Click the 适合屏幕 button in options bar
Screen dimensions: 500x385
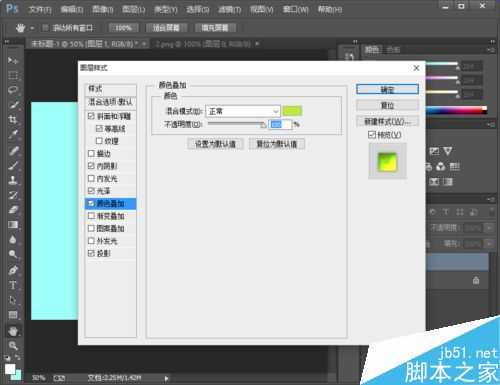pyautogui.click(x=166, y=28)
